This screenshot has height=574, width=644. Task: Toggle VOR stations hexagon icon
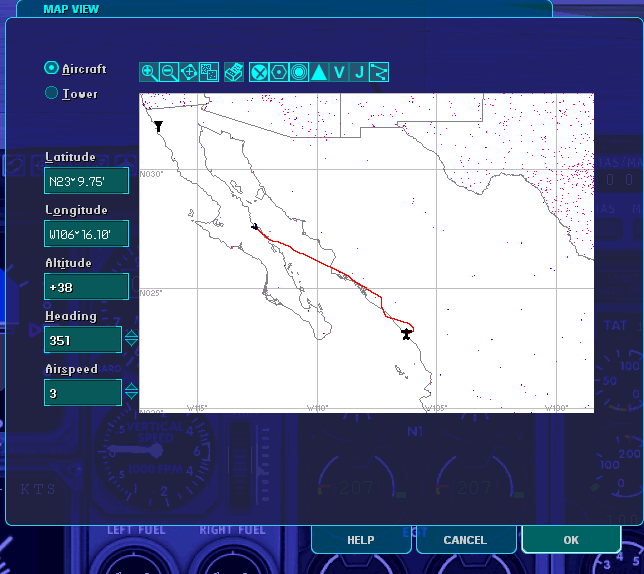[x=279, y=72]
